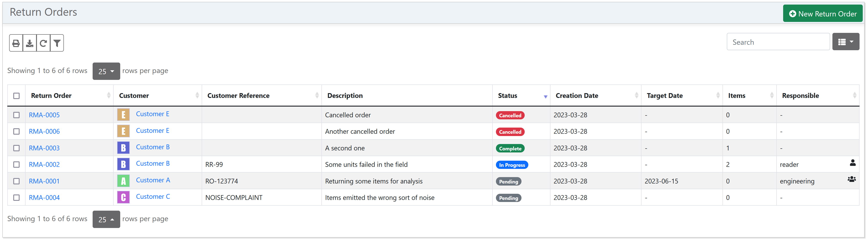
Task: Click the Customer C avatar icon
Action: click(x=123, y=197)
